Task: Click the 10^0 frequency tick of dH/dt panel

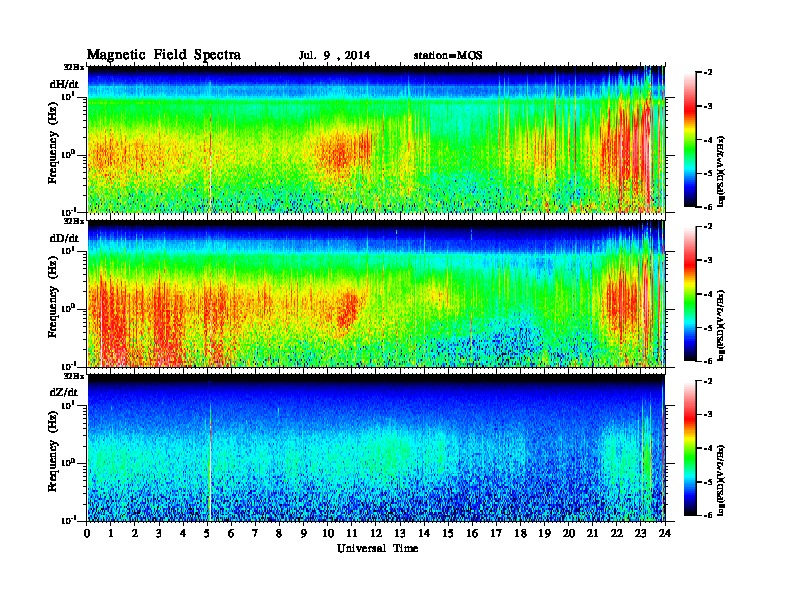Action: (68, 154)
